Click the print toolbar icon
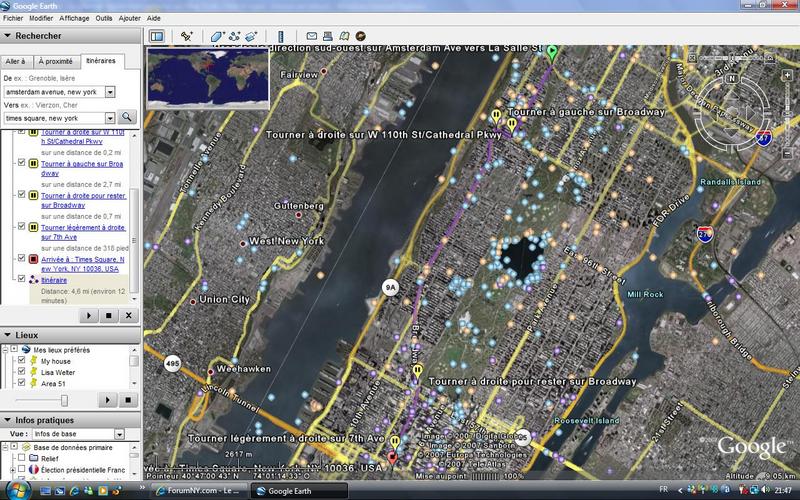The height and width of the screenshot is (500, 800). click(x=328, y=36)
